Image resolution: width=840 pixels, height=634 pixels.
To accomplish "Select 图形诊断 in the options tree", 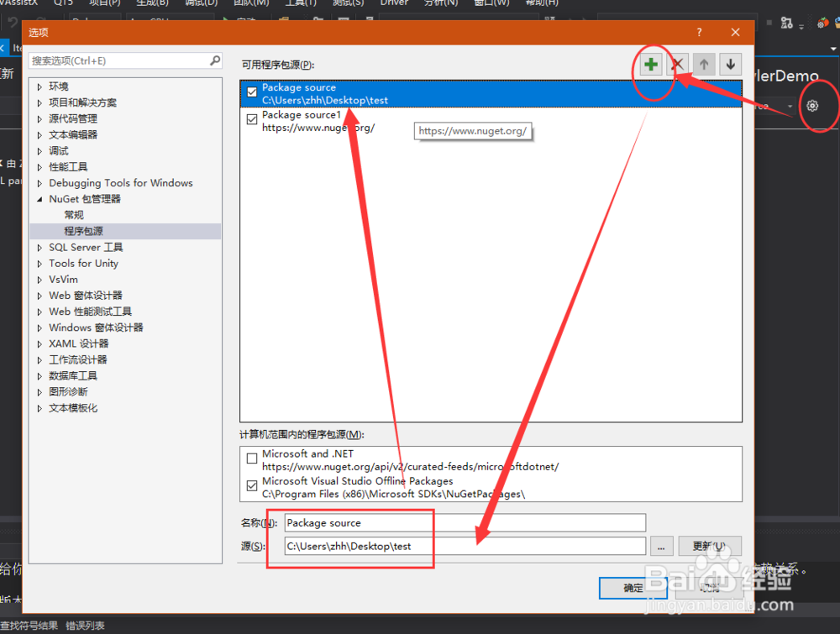I will pyautogui.click(x=68, y=392).
